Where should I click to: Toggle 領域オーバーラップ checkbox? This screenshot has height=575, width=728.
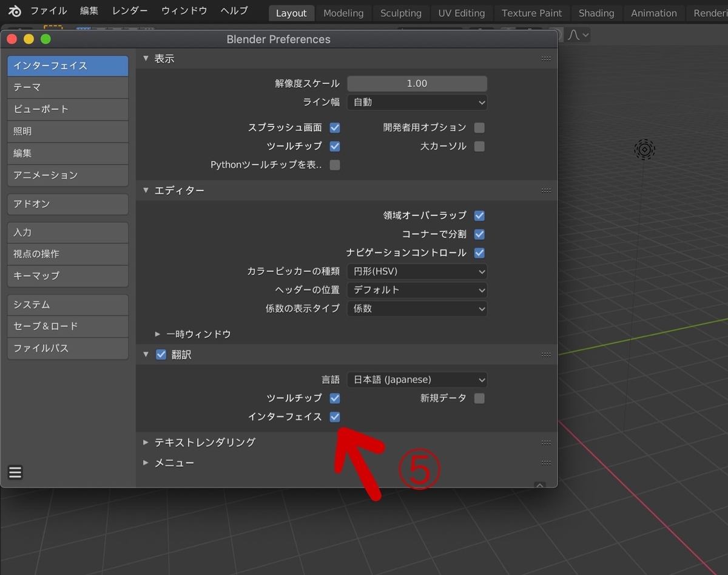pos(479,216)
